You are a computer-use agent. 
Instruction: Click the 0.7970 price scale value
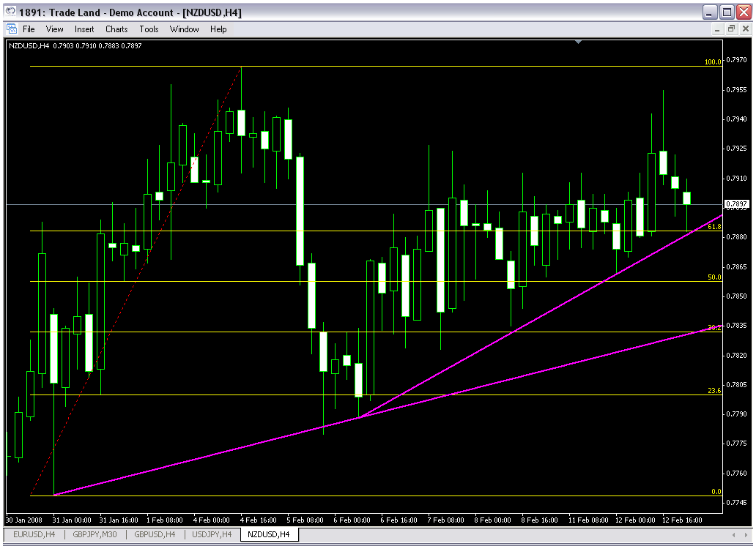pyautogui.click(x=736, y=60)
